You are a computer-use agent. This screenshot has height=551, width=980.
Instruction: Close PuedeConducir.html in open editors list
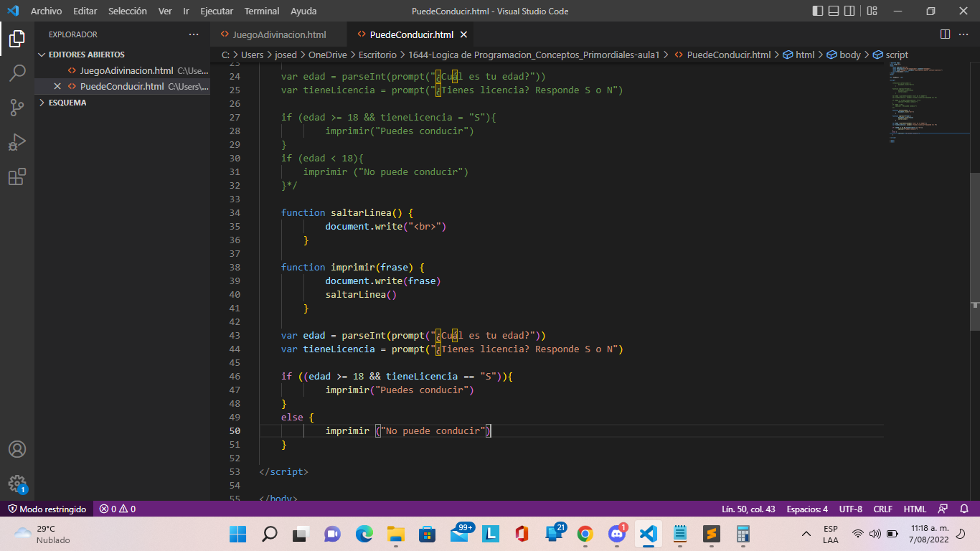[x=57, y=86]
